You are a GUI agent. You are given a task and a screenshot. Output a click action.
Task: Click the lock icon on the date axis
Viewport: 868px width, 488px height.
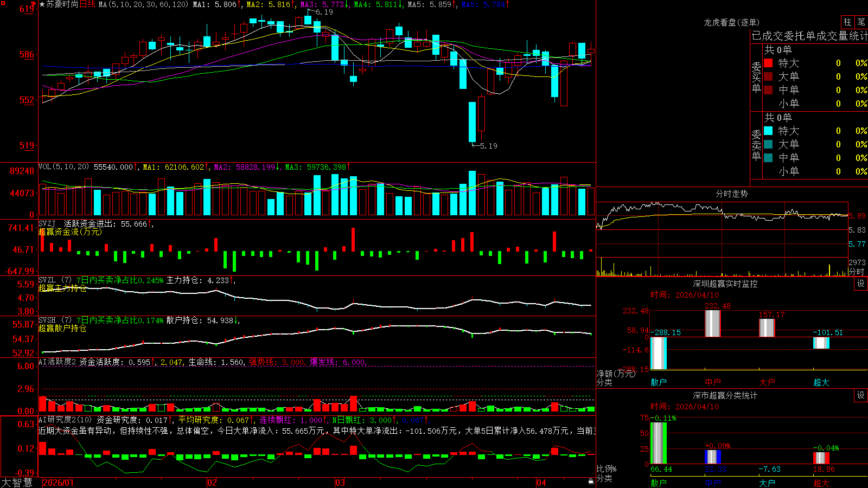coord(591,481)
